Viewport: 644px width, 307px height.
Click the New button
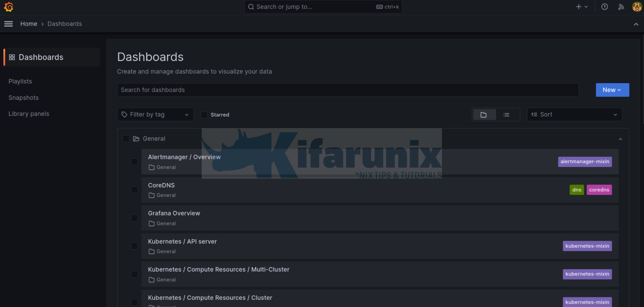(x=612, y=90)
